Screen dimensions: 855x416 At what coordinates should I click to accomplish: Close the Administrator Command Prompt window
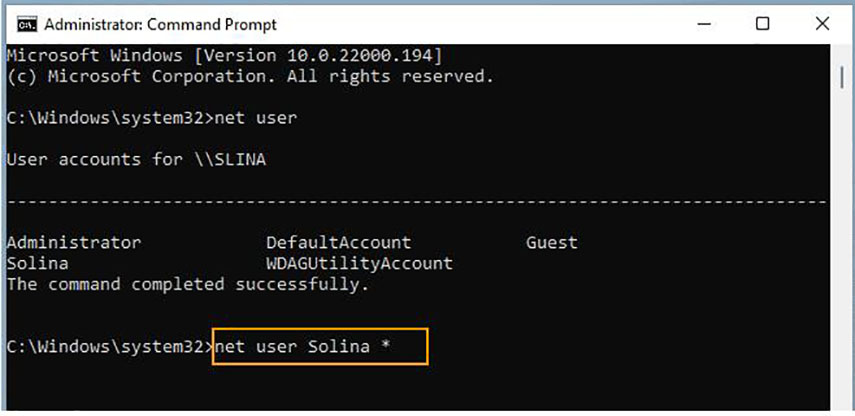[822, 22]
